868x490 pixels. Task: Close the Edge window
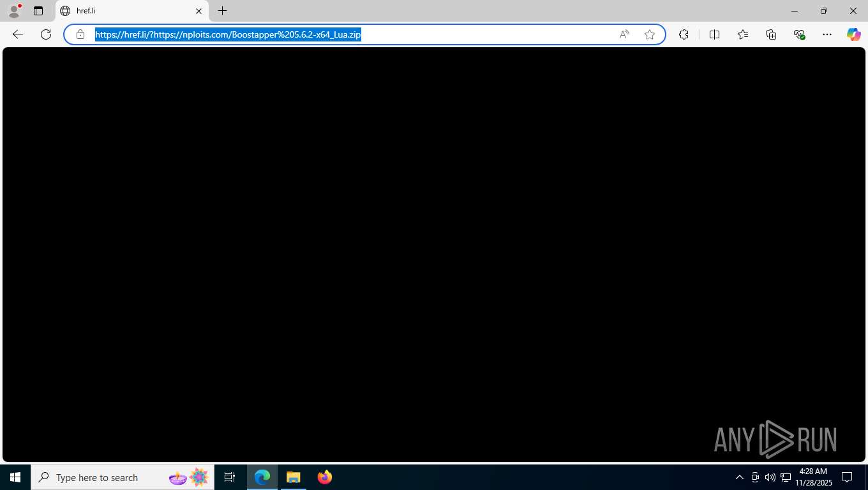coord(853,11)
